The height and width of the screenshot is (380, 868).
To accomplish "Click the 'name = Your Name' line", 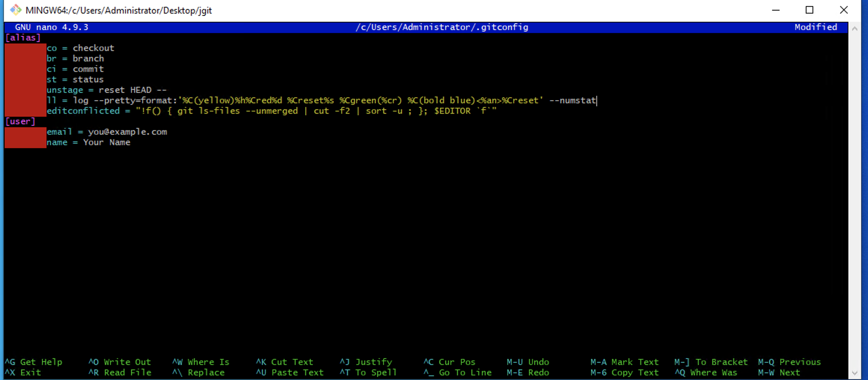I will [89, 142].
